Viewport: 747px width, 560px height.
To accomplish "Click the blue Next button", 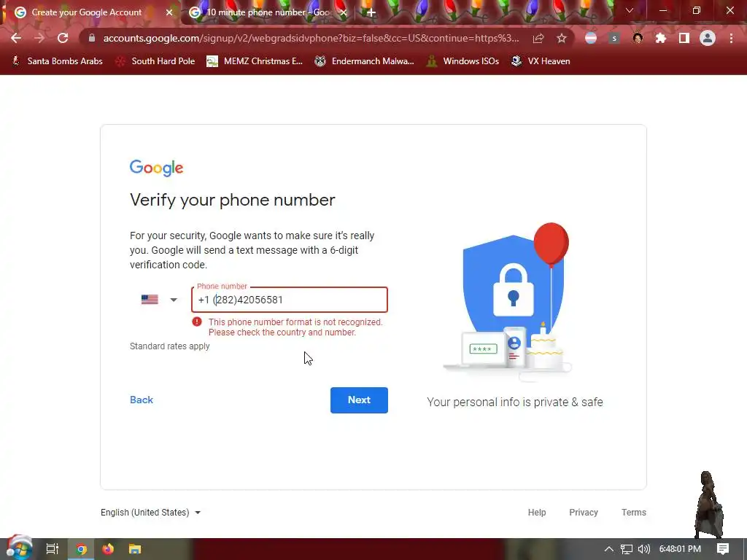I will 359,400.
